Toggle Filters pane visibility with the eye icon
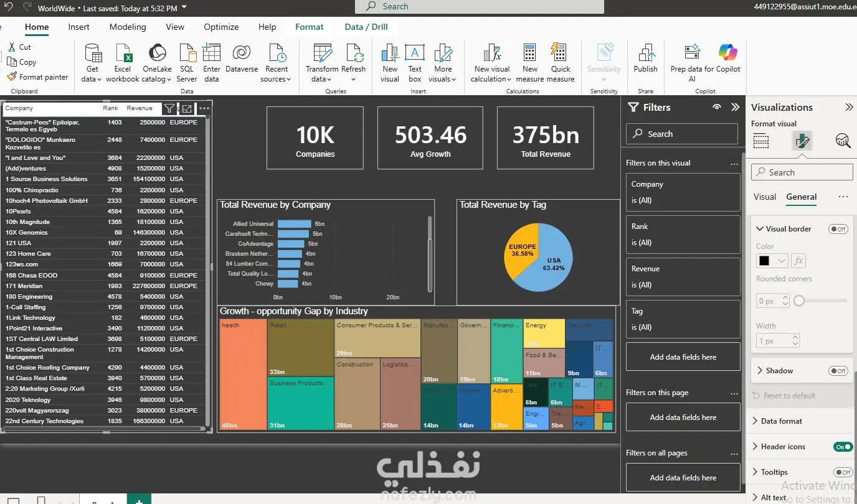The image size is (857, 504). (717, 107)
